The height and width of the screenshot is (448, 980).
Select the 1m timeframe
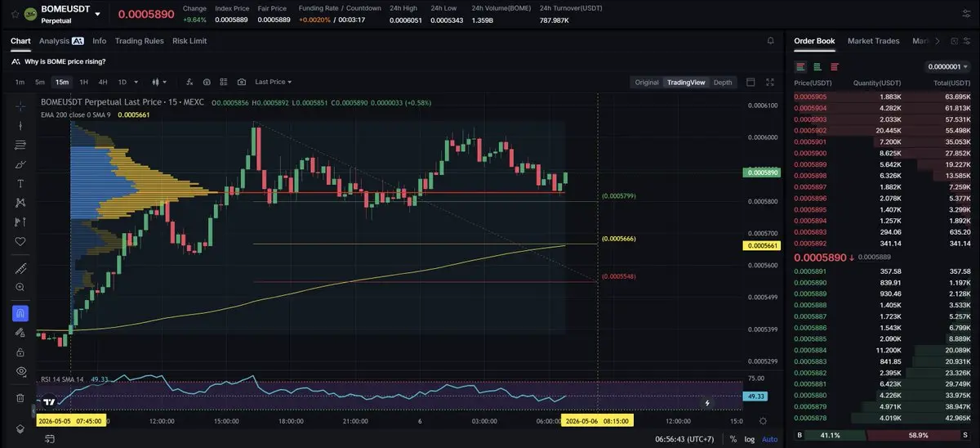(20, 82)
